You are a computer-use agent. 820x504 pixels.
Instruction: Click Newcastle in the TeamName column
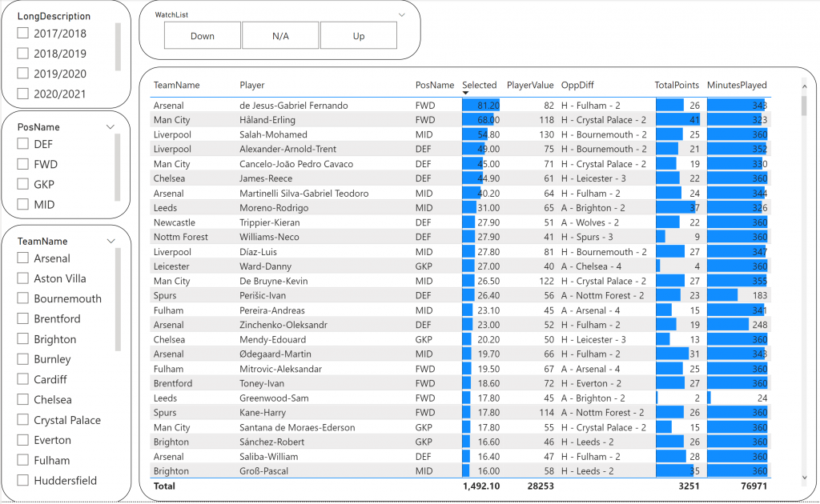(174, 222)
